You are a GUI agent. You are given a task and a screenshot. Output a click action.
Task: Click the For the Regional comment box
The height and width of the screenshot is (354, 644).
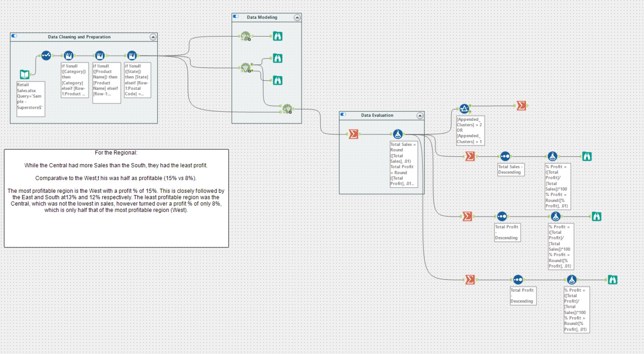[x=116, y=198]
